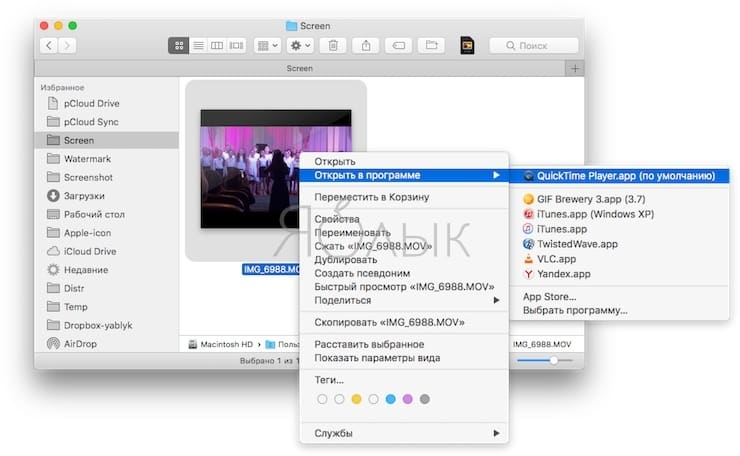Open AirDrop in sidebar
The height and width of the screenshot is (456, 740).
(107, 344)
